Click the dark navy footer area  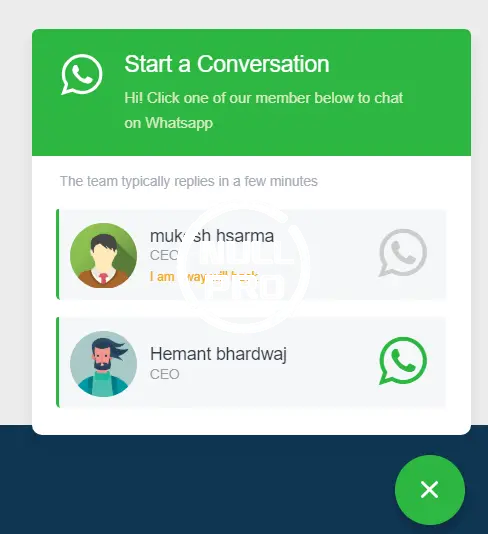pyautogui.click(x=204, y=485)
